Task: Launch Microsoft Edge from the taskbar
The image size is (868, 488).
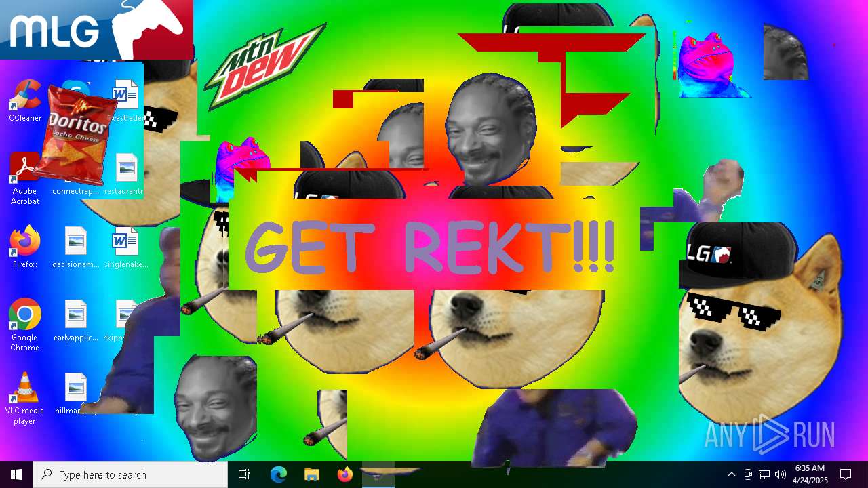Action: pyautogui.click(x=279, y=474)
